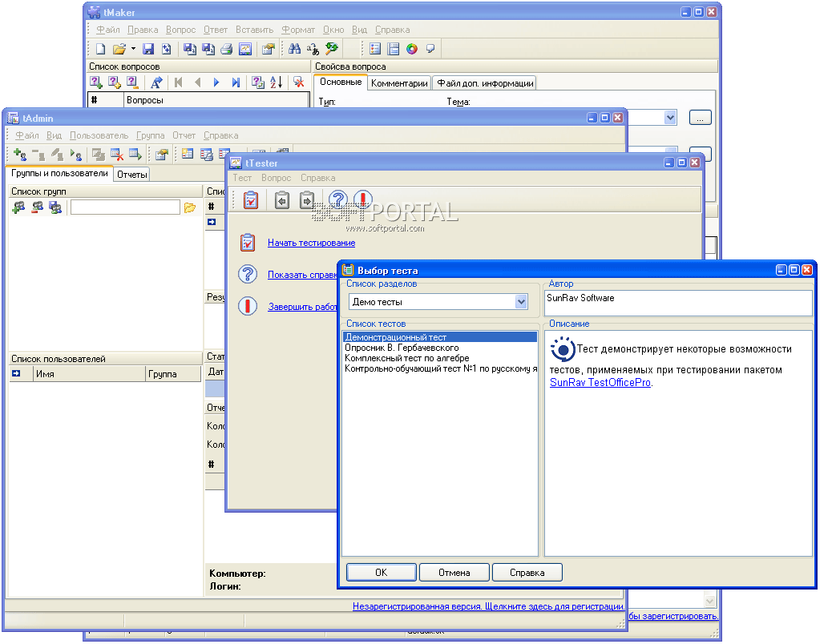Open the dropdown arrow beside Тема in tMaker
Image resolution: width=832 pixels, height=644 pixels.
click(670, 118)
